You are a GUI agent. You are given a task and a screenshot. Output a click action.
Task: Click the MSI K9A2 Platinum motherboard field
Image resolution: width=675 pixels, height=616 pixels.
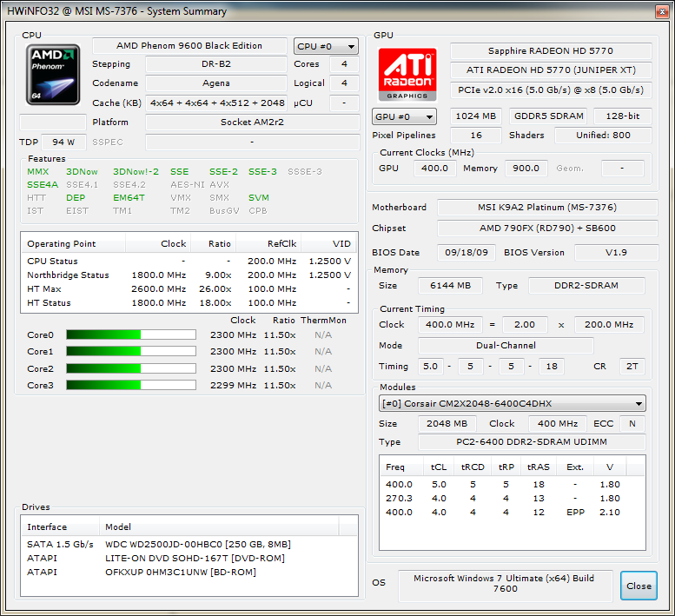(x=540, y=208)
